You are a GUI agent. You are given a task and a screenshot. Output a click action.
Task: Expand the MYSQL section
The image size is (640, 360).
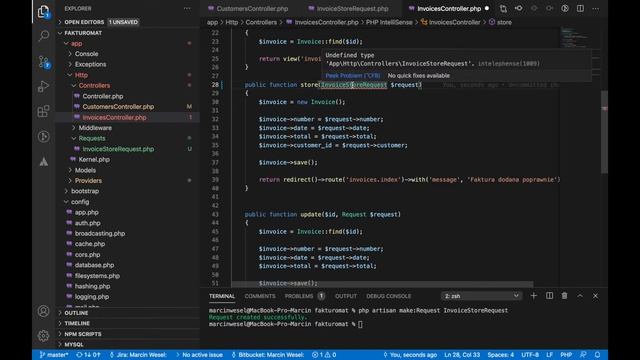pos(128,344)
